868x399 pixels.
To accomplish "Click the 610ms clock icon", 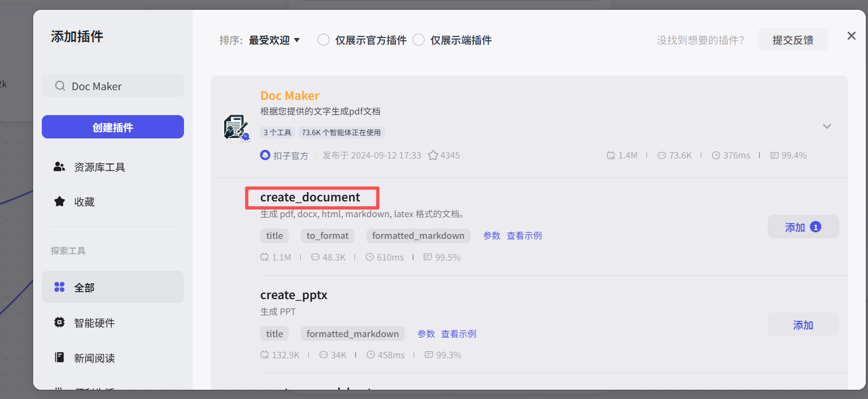I will (x=370, y=257).
